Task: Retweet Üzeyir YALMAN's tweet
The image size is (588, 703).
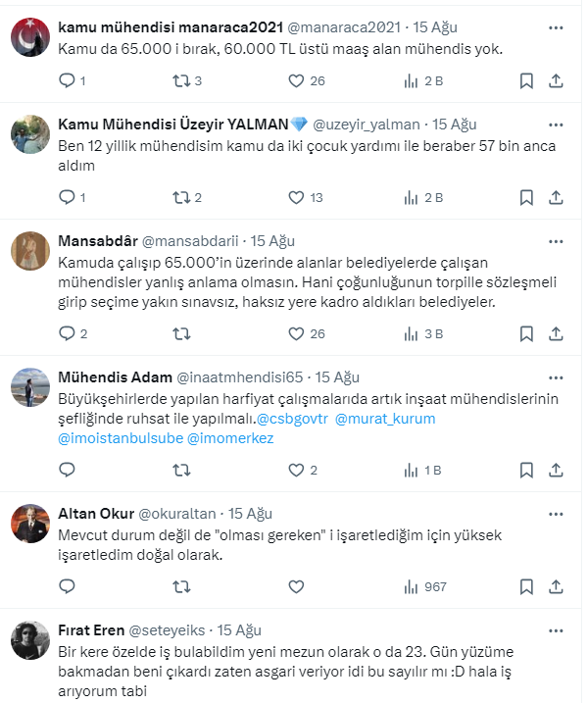Action: pyautogui.click(x=181, y=197)
